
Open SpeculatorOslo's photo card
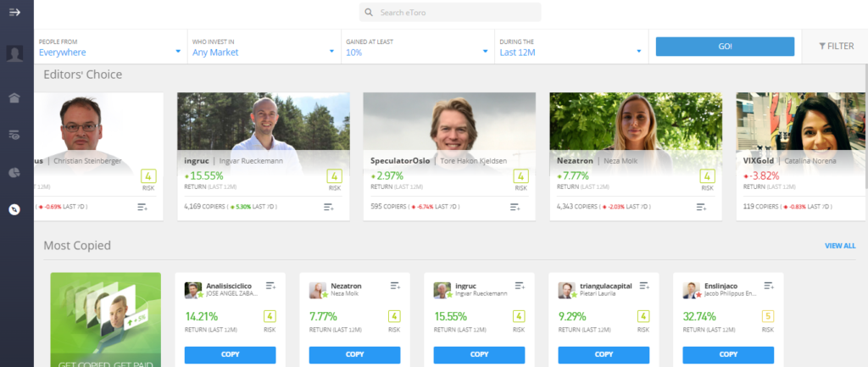pos(449,122)
